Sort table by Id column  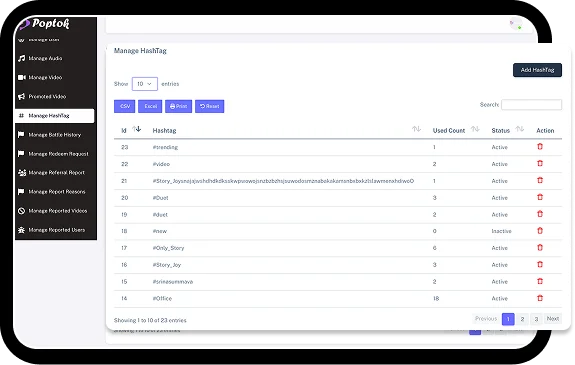click(x=137, y=129)
